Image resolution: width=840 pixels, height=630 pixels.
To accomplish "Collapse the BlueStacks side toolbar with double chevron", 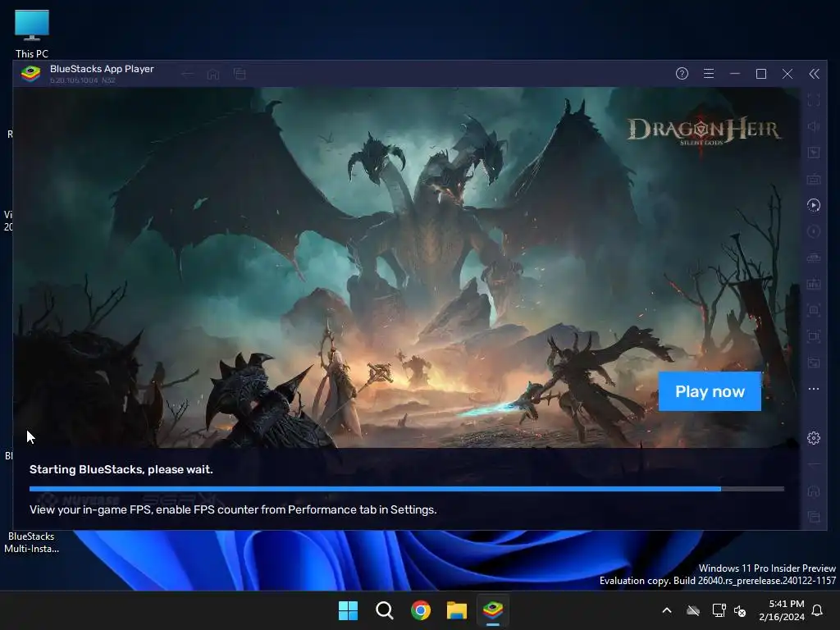I will tap(814, 73).
